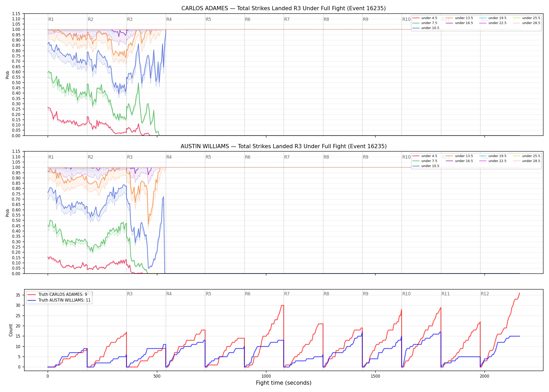This screenshot has height=392, width=549.
Task: Click 'Prob' axis label on Carlos Adames chart
Action: pyautogui.click(x=8, y=75)
